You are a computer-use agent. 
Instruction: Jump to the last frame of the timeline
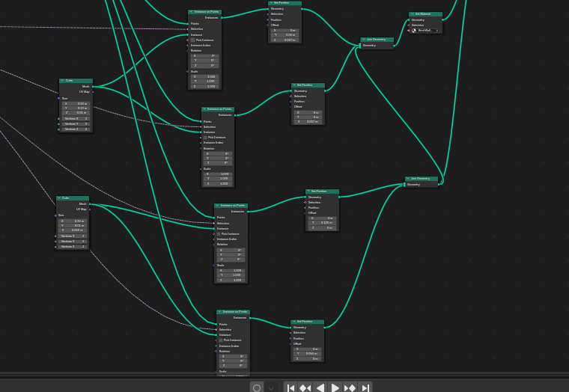(x=365, y=388)
